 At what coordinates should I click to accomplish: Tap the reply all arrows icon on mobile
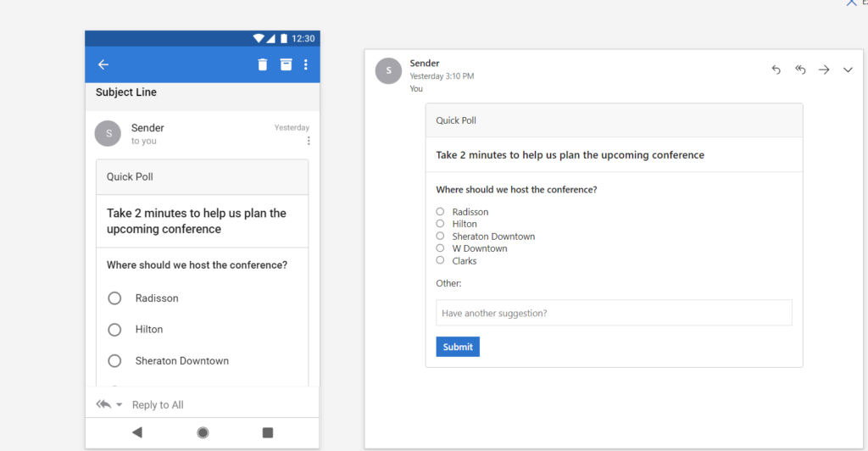pyautogui.click(x=103, y=404)
